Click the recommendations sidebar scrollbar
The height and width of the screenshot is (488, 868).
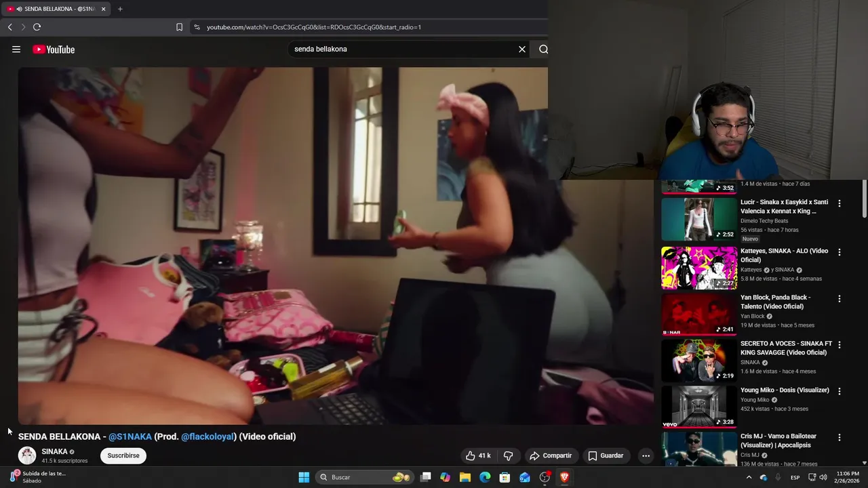[x=864, y=200]
